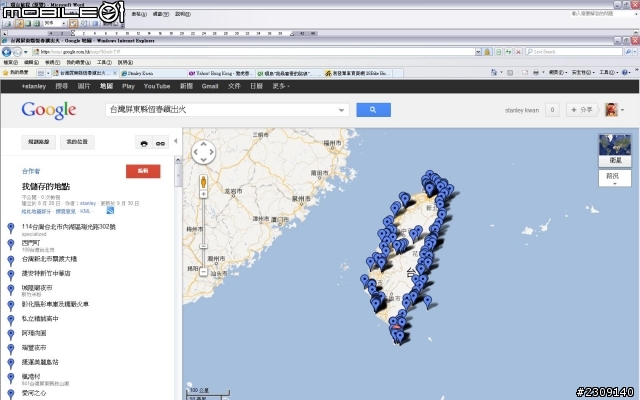Click the IE forward button
Image resolution: width=640 pixels, height=400 pixels.
coord(17,52)
